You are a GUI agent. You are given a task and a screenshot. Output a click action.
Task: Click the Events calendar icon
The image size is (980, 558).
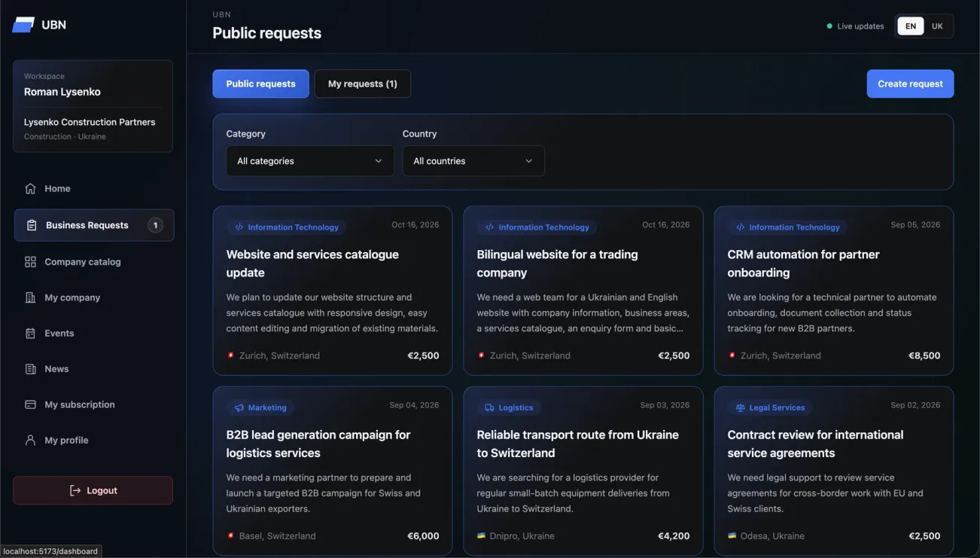(x=30, y=334)
